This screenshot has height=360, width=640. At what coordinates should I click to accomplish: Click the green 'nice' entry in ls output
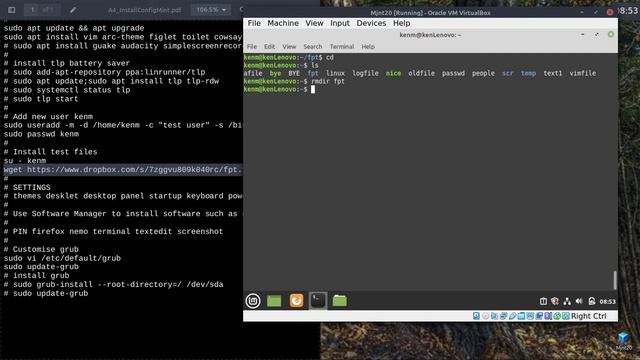coord(393,73)
